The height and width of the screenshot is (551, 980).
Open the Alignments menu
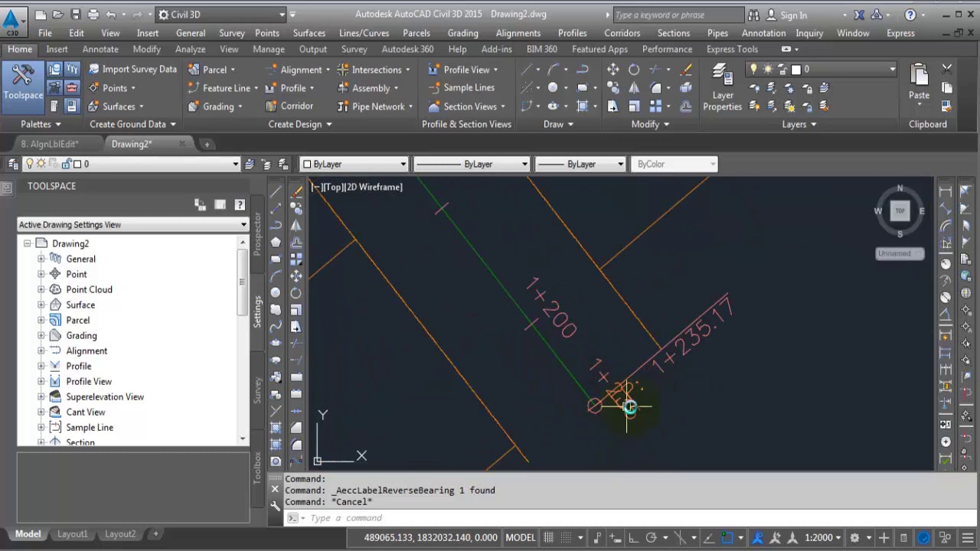tap(518, 33)
